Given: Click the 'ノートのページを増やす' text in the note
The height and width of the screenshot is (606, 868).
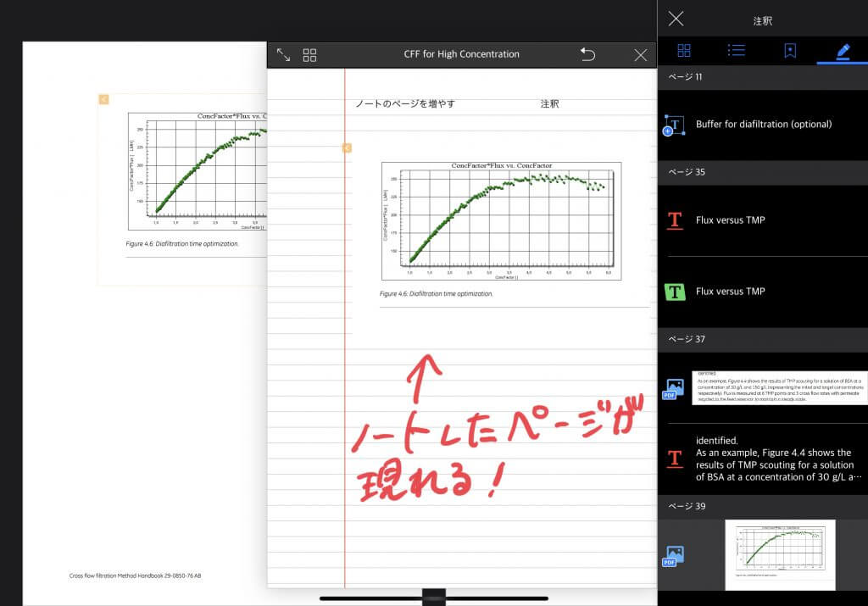Looking at the screenshot, I should coord(405,104).
